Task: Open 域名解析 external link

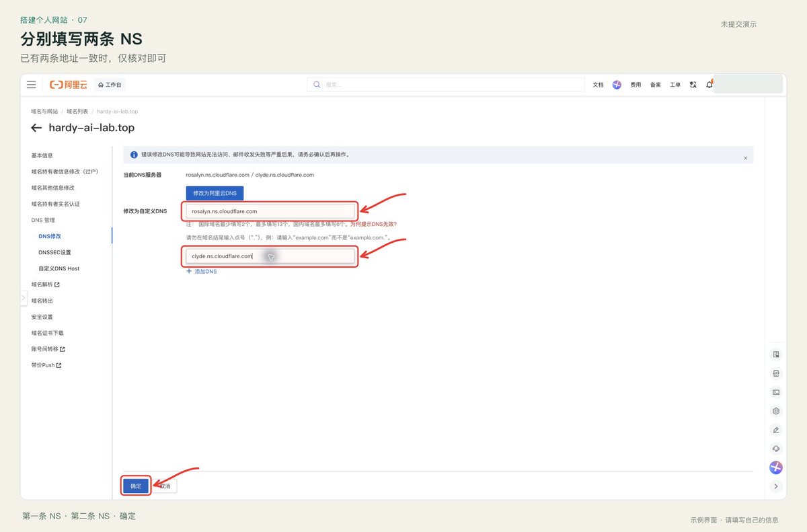Action: coord(46,284)
